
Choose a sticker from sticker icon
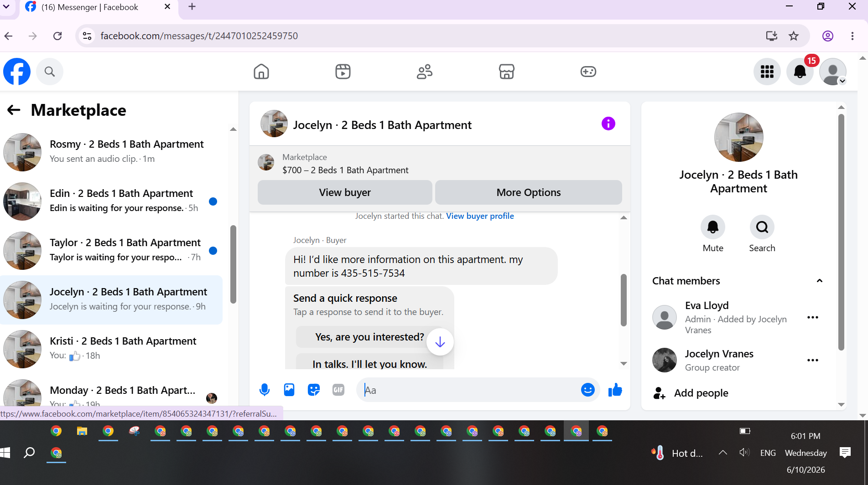[x=314, y=390]
